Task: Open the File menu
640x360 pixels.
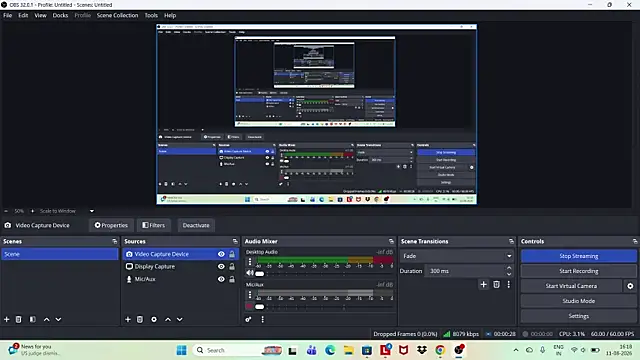Action: click(8, 15)
